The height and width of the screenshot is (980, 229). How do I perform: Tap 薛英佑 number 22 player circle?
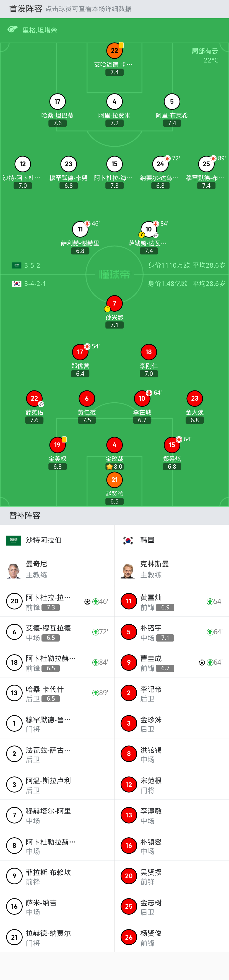tap(34, 398)
